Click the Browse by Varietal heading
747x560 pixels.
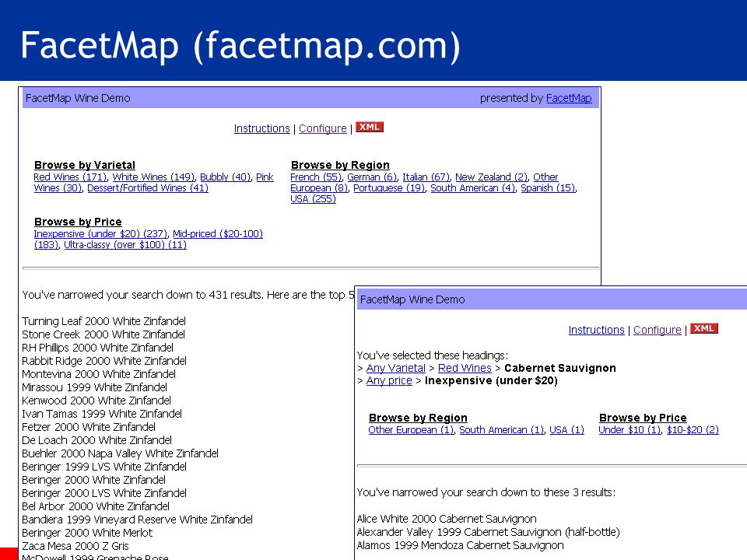click(x=85, y=165)
